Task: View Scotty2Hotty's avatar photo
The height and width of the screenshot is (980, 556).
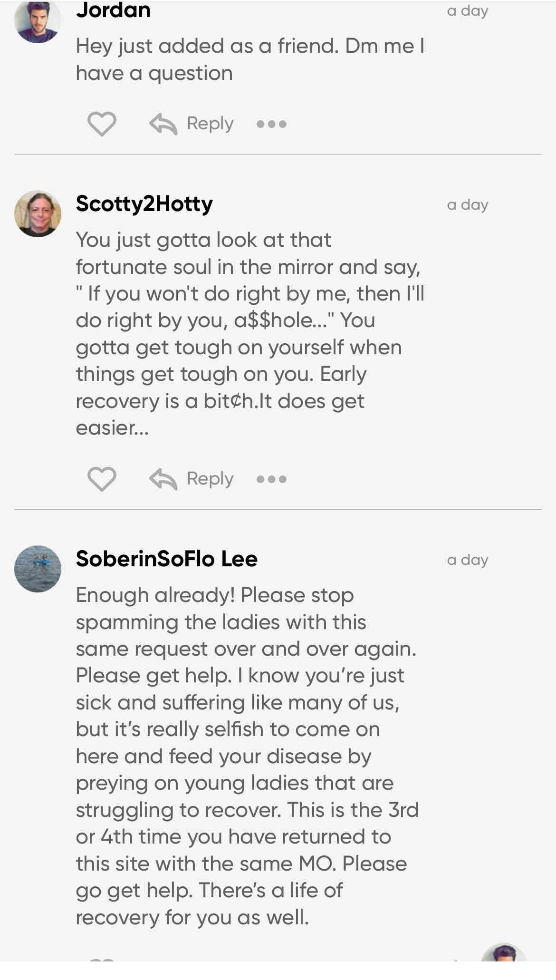Action: tap(38, 213)
